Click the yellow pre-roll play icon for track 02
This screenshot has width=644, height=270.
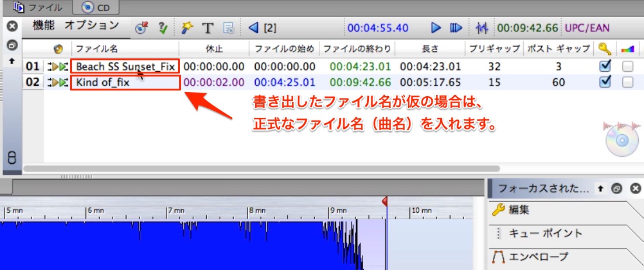click(55, 82)
